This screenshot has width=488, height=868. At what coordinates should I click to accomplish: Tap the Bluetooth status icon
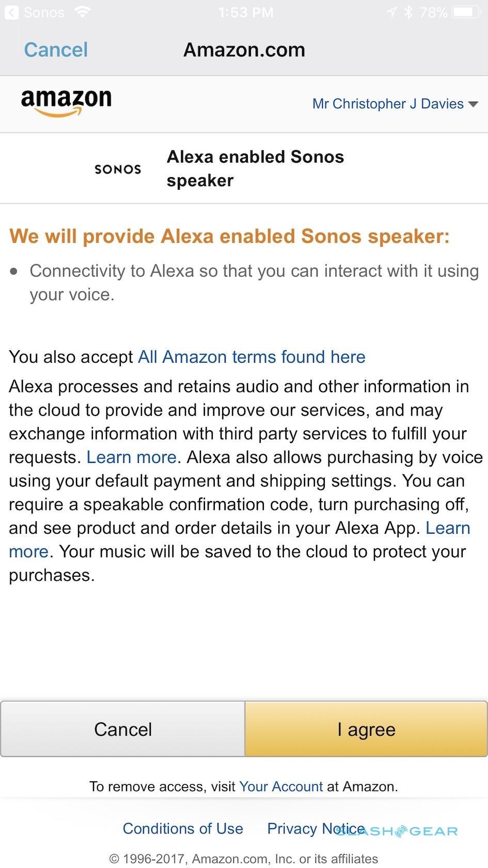(x=408, y=12)
